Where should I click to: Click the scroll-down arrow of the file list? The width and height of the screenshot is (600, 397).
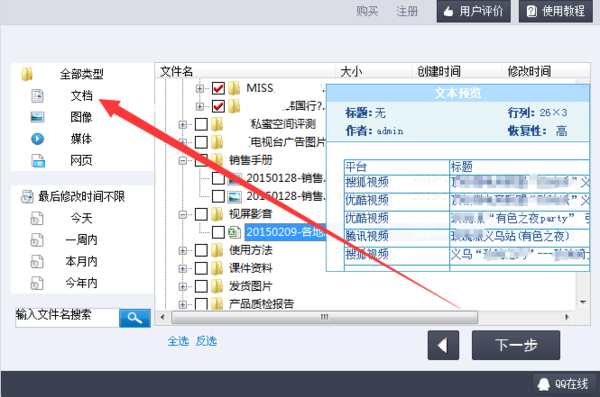(x=583, y=302)
